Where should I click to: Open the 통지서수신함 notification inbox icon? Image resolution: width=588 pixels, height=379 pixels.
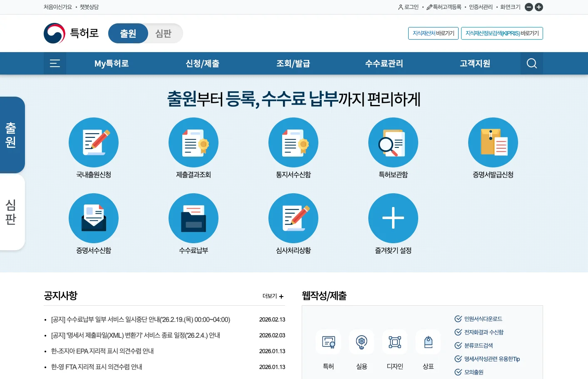coord(293,142)
